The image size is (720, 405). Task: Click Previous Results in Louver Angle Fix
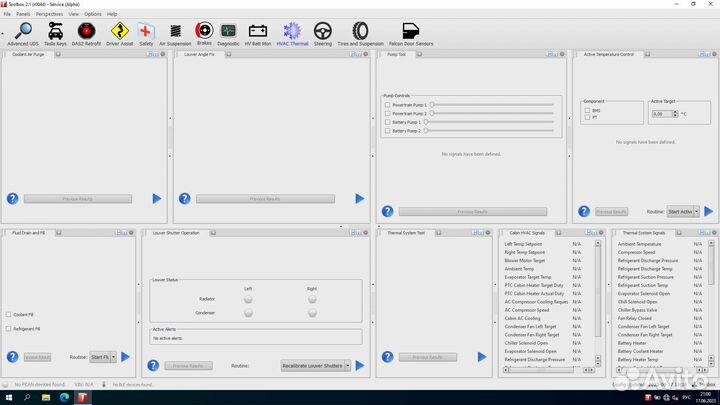click(x=265, y=199)
